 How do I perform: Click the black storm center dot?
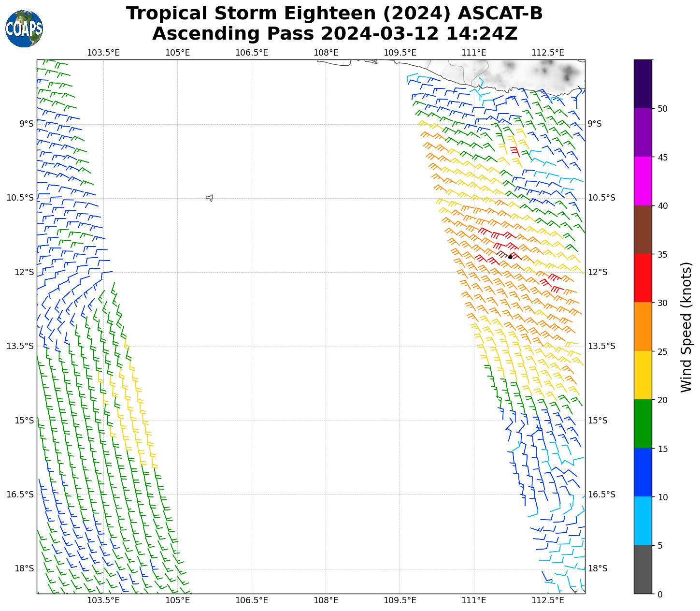click(510, 257)
